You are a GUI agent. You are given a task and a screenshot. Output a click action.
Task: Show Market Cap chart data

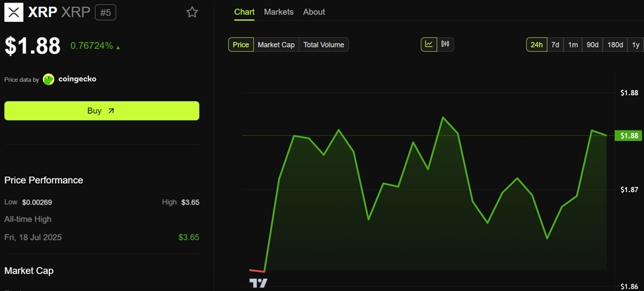[276, 44]
